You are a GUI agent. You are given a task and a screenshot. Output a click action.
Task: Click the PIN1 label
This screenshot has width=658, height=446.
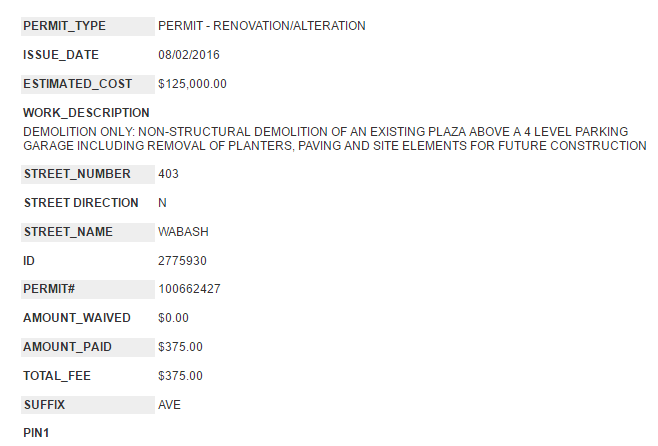(x=36, y=433)
